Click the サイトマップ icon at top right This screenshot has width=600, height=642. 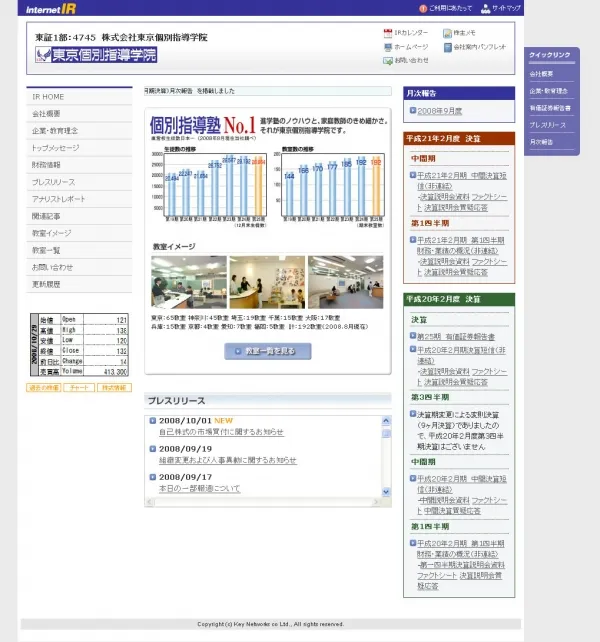click(x=485, y=8)
